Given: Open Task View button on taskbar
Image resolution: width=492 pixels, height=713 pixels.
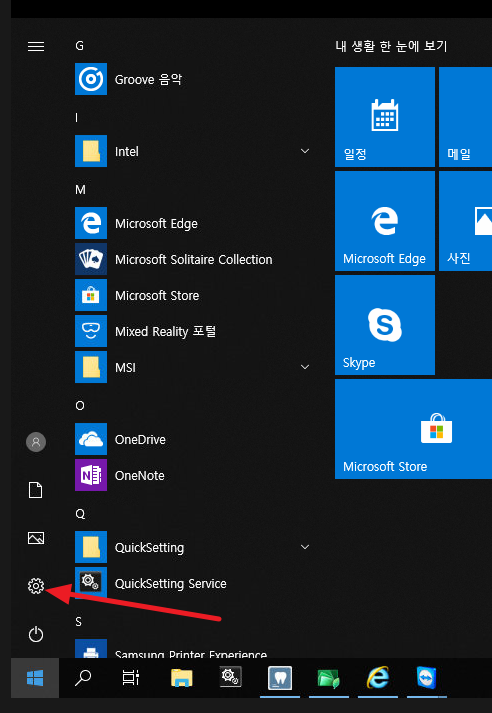Looking at the screenshot, I should (x=131, y=678).
